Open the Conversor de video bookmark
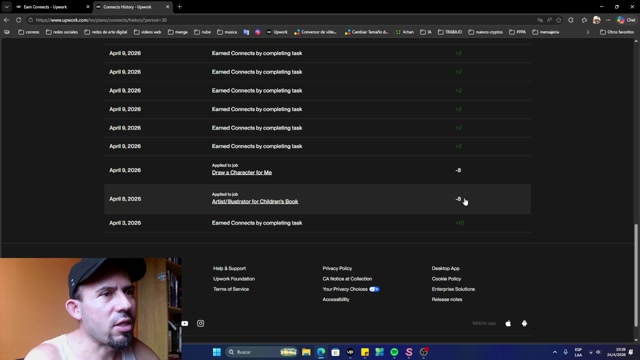Screen dimensions: 640x360 click(x=316, y=32)
